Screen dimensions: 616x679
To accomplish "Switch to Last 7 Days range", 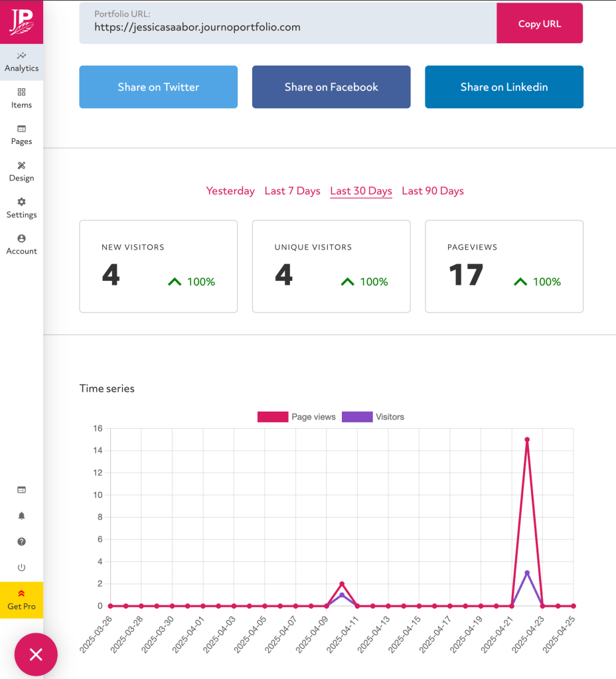I will coord(292,191).
